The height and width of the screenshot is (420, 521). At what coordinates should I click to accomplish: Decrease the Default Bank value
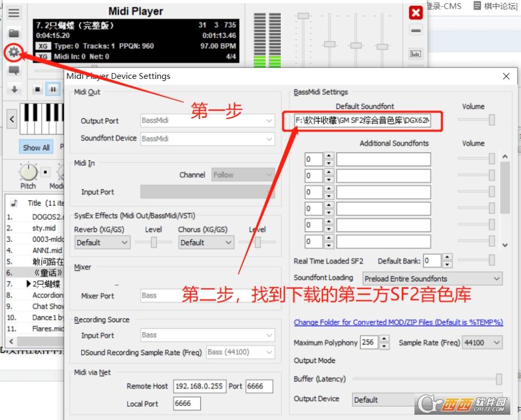447,264
